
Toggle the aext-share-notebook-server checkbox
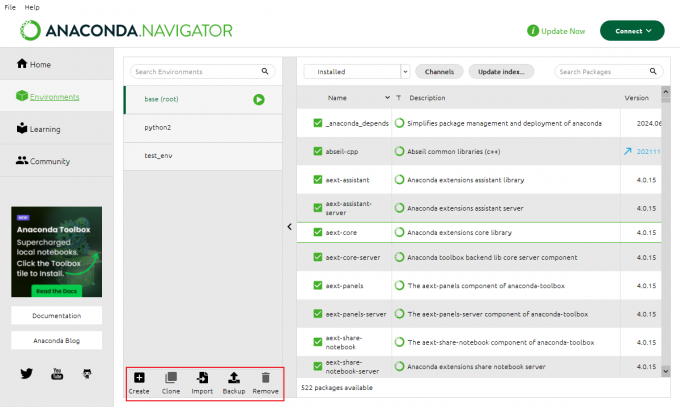click(x=318, y=366)
